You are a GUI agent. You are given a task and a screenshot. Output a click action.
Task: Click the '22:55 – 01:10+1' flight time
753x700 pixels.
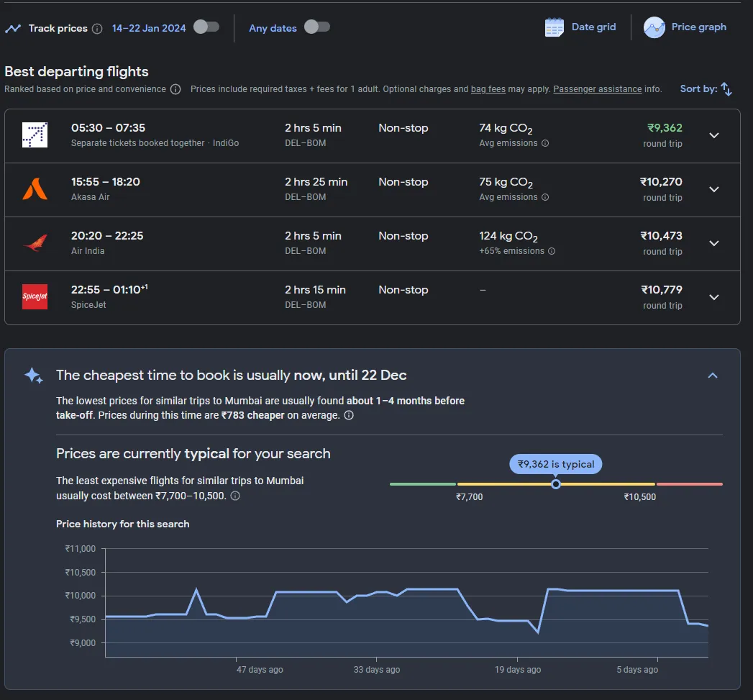109,289
